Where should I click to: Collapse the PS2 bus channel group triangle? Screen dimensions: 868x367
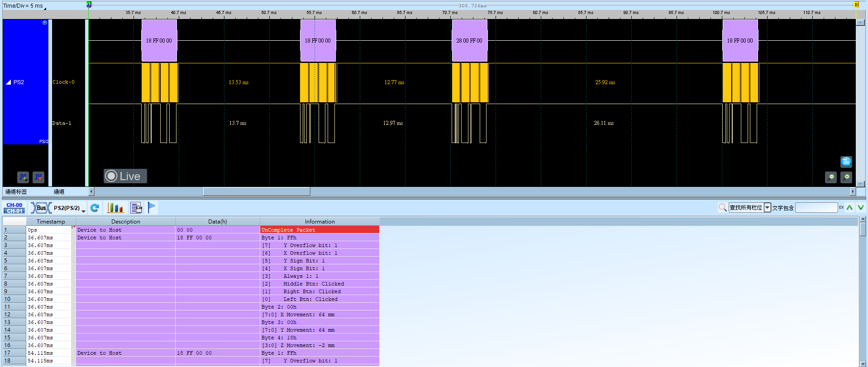point(8,82)
